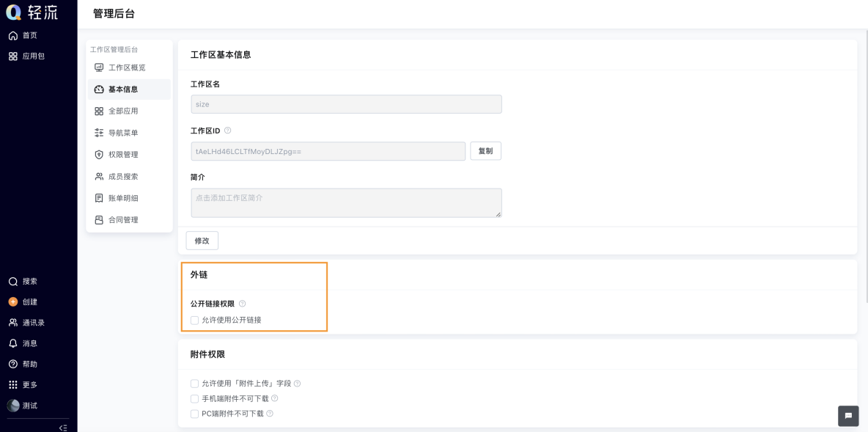Screen dimensions: 868x432
Task: Open the 通讯录 contacts icon
Action: click(x=13, y=322)
